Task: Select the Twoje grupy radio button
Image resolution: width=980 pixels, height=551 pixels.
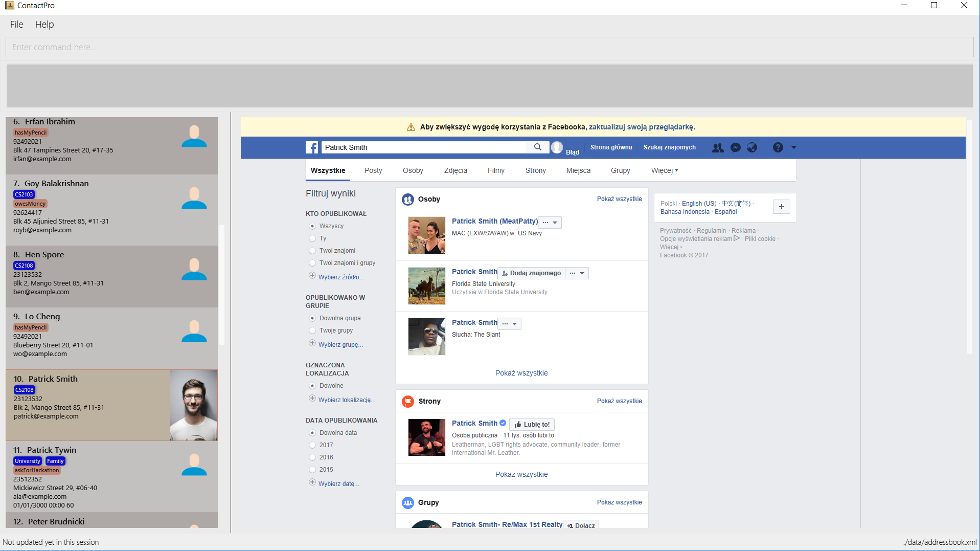Action: (312, 330)
